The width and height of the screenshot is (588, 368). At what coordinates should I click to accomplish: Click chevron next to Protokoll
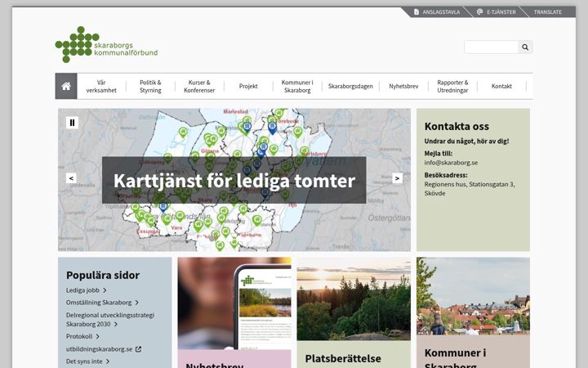pyautogui.click(x=97, y=336)
